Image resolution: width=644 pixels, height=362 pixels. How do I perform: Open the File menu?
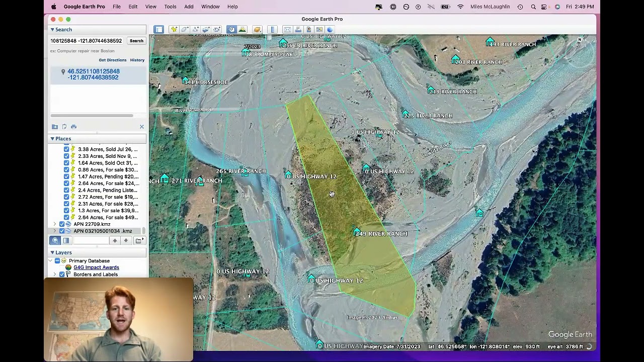(116, 7)
